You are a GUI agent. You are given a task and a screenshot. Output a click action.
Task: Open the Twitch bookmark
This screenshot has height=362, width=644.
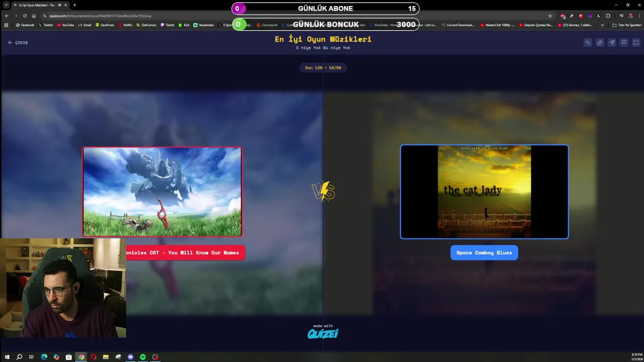[168, 25]
